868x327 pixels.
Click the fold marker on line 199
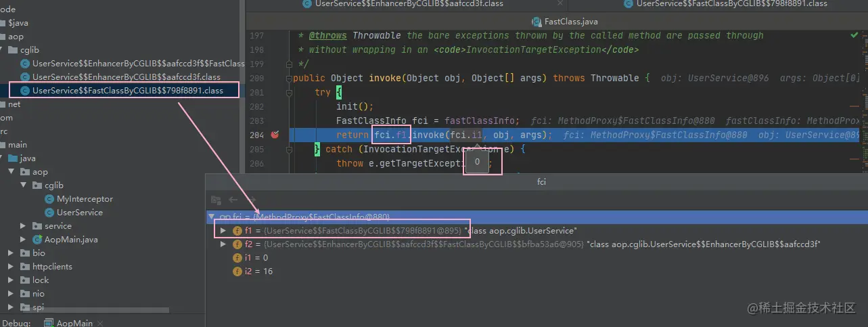point(290,64)
